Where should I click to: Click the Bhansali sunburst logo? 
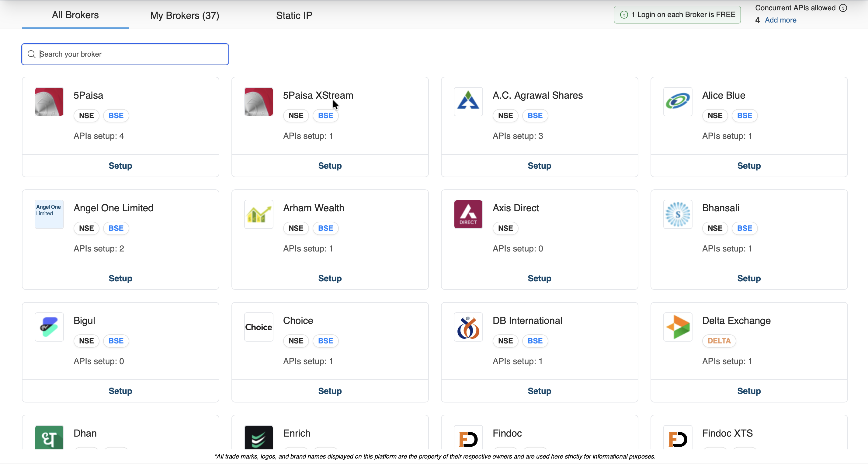(x=678, y=214)
